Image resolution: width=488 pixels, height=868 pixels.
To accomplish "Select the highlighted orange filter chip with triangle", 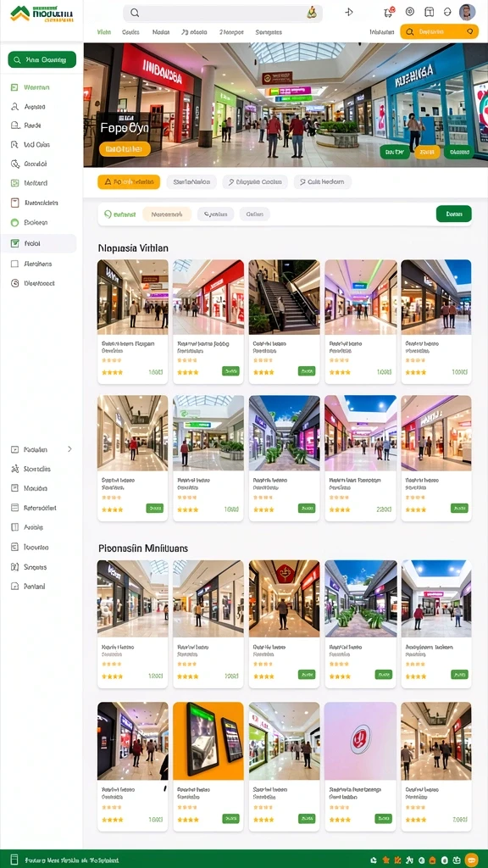I will pos(129,181).
